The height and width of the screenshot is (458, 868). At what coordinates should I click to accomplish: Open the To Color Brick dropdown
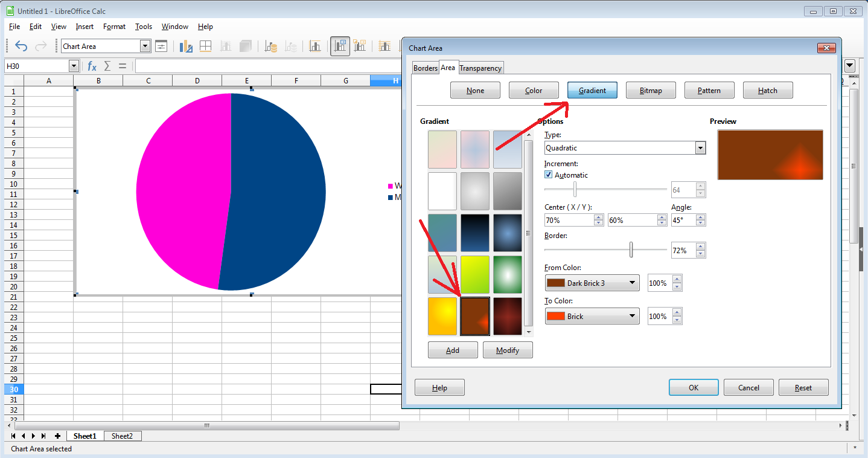[x=592, y=316]
